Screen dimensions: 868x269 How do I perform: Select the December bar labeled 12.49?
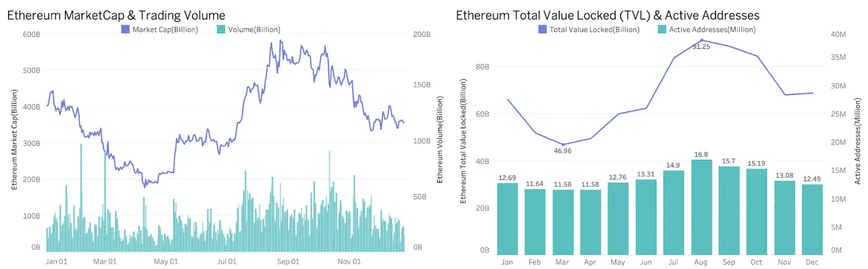click(x=812, y=219)
